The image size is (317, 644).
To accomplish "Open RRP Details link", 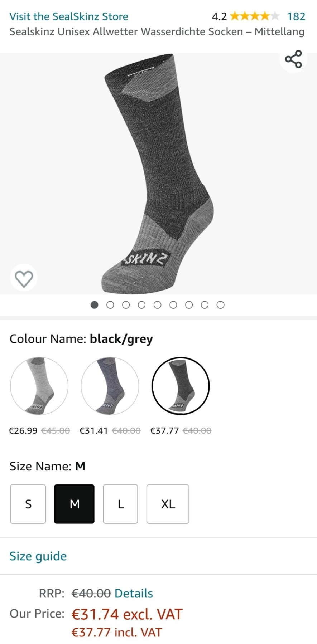I will point(134,594).
